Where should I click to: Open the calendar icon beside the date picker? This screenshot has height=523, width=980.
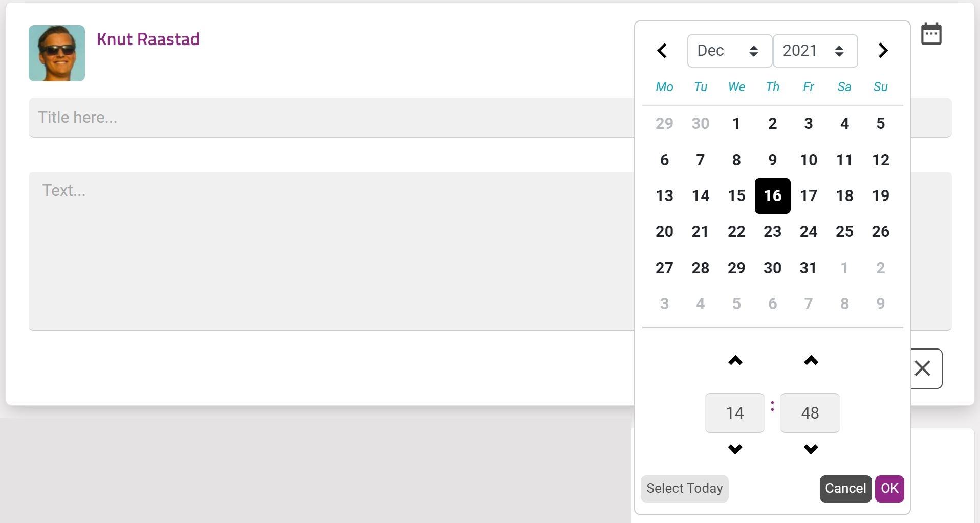click(931, 34)
